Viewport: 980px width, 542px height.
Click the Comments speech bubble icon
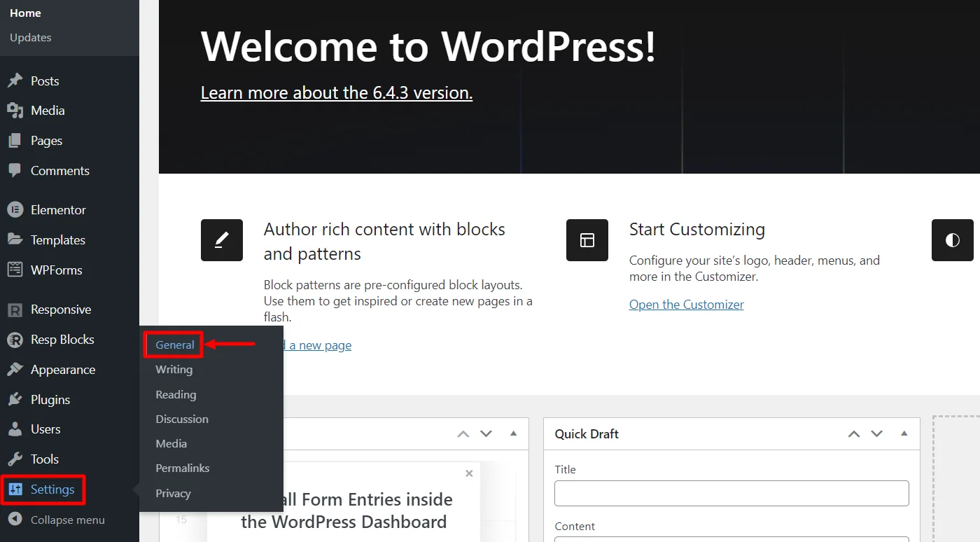point(15,171)
